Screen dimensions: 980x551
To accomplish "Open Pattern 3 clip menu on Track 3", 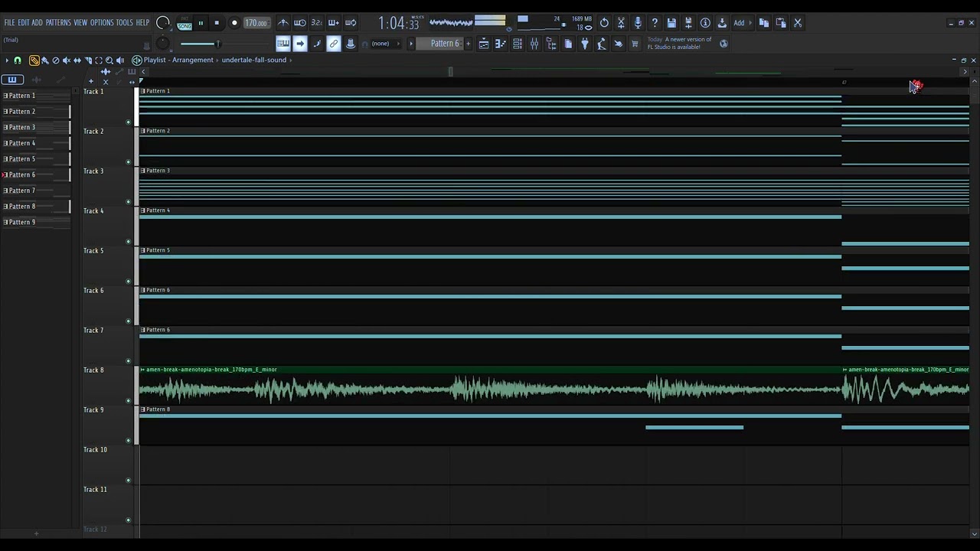I will (143, 171).
